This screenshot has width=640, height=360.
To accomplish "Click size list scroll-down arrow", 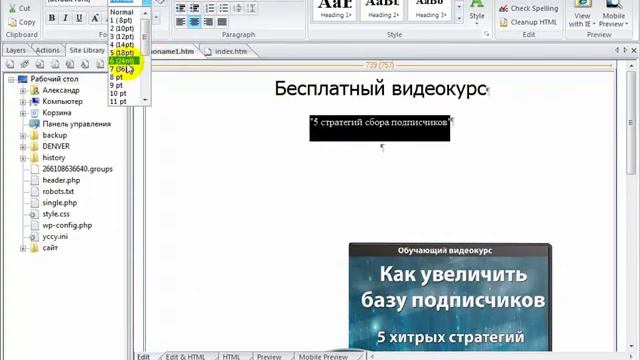I will (145, 100).
